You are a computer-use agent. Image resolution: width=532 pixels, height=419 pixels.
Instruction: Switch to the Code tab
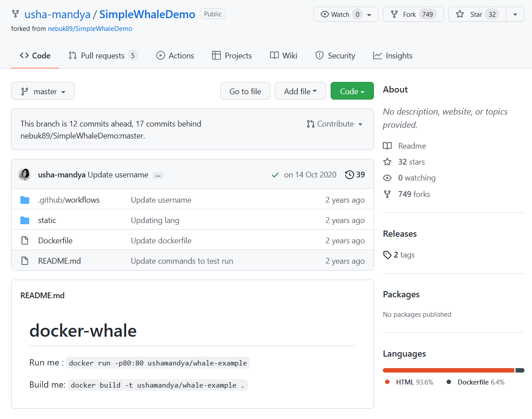coord(35,56)
